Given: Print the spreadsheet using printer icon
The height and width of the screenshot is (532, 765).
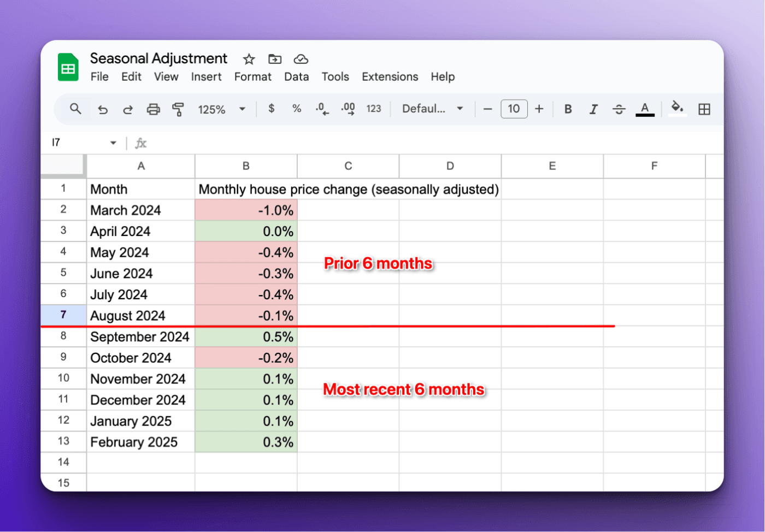Looking at the screenshot, I should [154, 109].
